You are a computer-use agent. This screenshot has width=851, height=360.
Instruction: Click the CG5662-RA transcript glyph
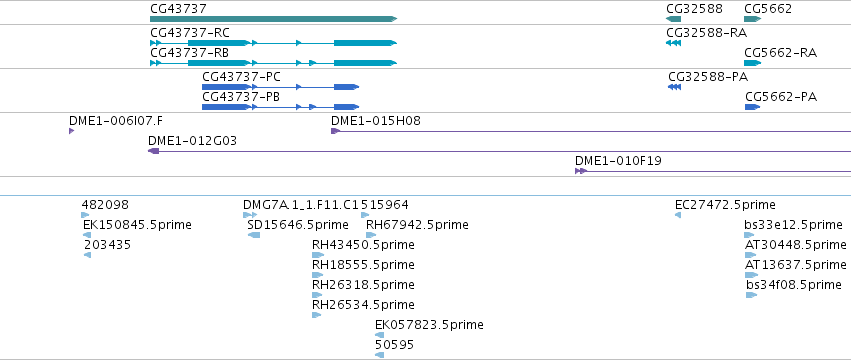pyautogui.click(x=753, y=63)
